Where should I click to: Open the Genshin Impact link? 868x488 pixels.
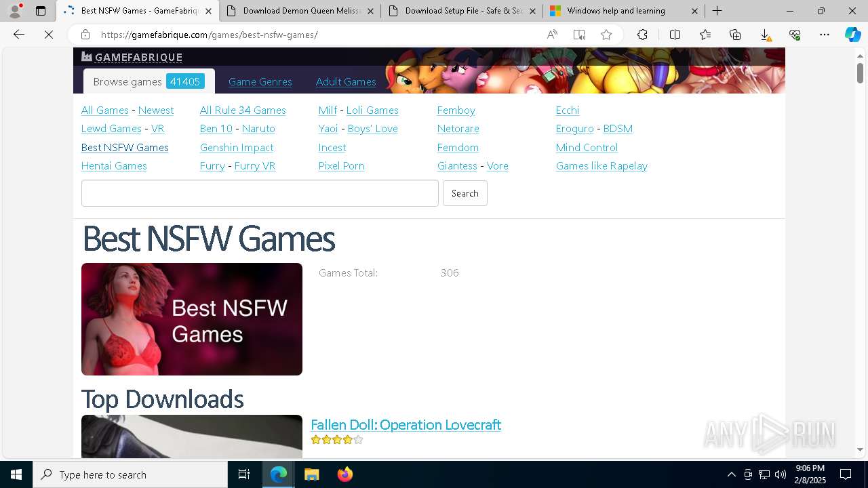pos(237,147)
